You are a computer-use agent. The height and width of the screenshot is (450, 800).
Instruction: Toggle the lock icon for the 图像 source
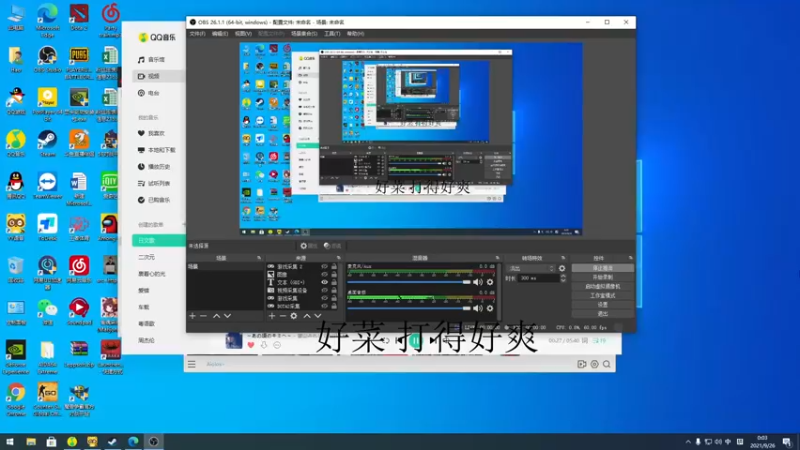click(334, 274)
